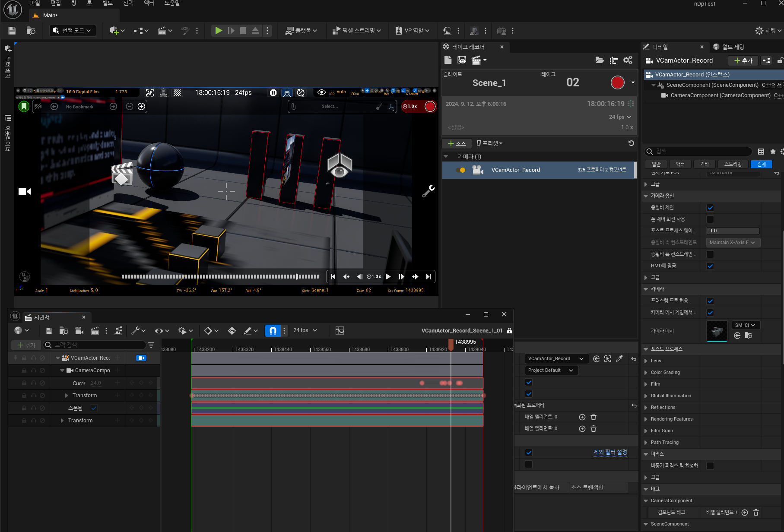Uncheck the 종횡비 제한 checkbox
Screen dimensions: 784x532
[x=710, y=208]
